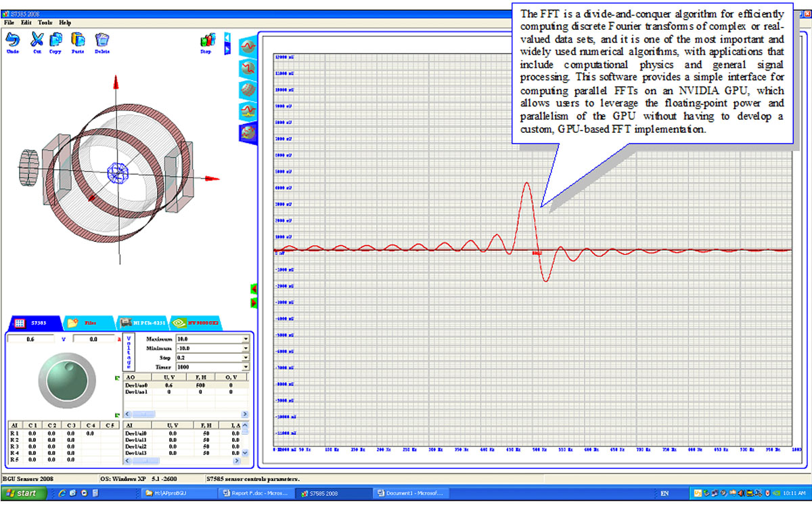Open the Tools menu

point(45,22)
